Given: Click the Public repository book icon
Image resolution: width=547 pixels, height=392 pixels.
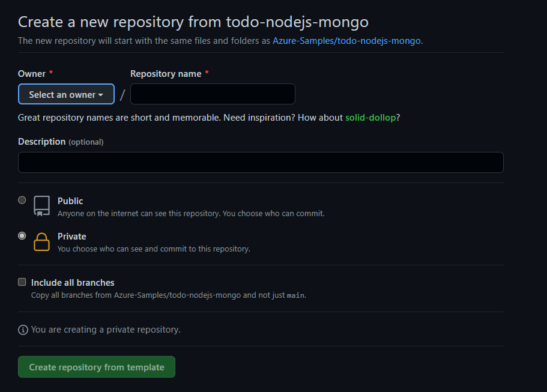Looking at the screenshot, I should click(x=41, y=206).
